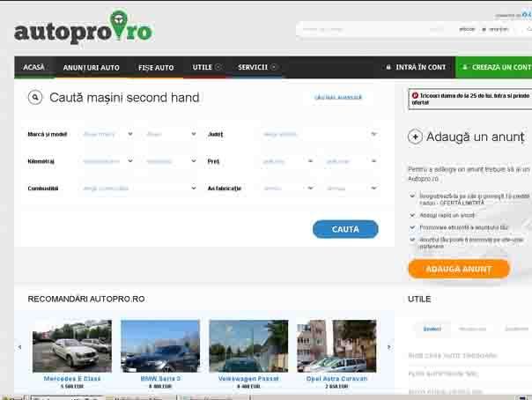532x400 pixels.
Task: Open the Kilometraj minimum dropdown
Action: pyautogui.click(x=107, y=161)
